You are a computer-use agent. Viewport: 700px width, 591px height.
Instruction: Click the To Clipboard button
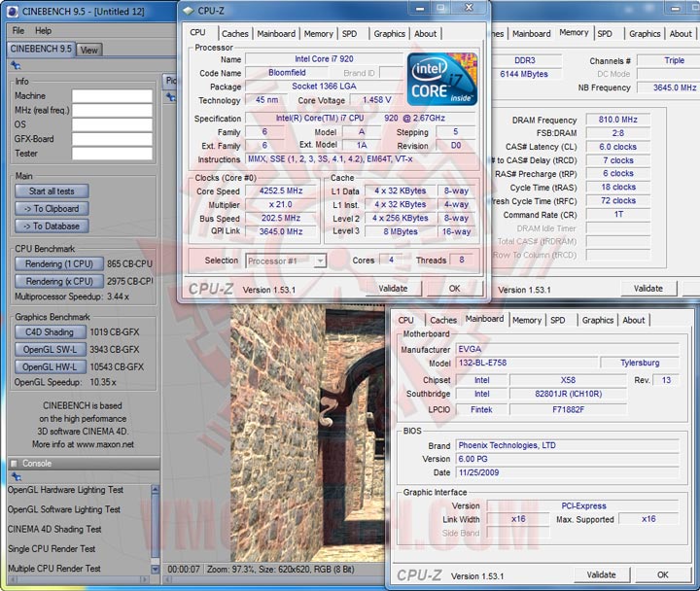52,208
